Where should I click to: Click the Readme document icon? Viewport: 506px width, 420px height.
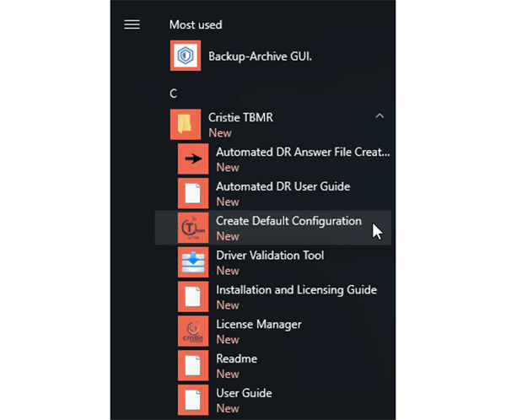[193, 365]
